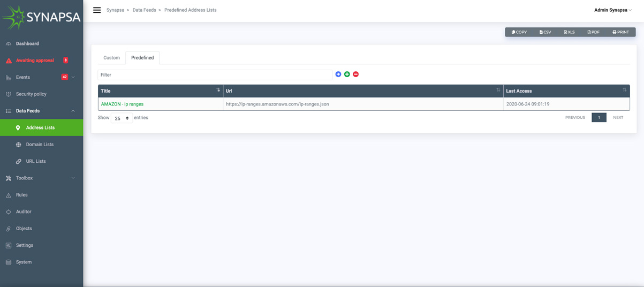Image resolution: width=644 pixels, height=287 pixels.
Task: Export table as PDF
Action: [x=594, y=32]
